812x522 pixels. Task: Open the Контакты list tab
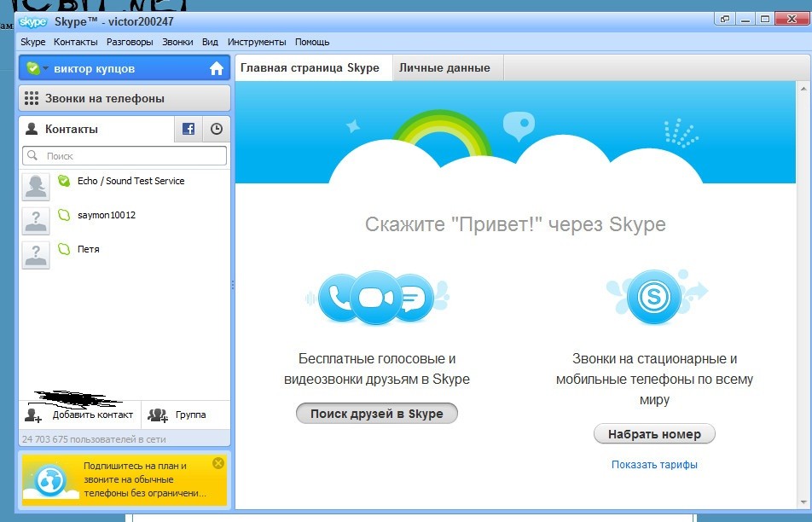coord(96,129)
